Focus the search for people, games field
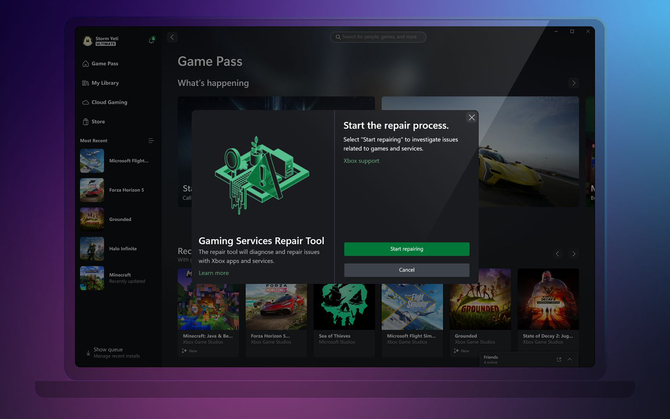 tap(378, 37)
